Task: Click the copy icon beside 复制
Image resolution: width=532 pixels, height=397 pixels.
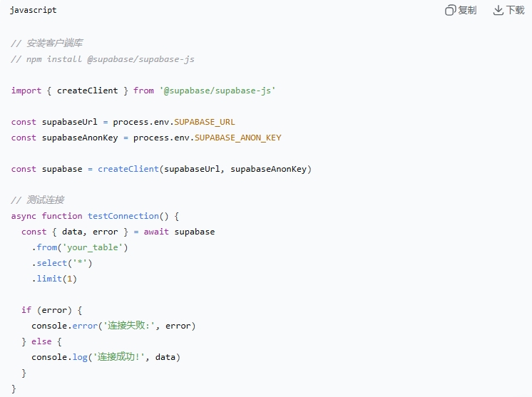Action: 451,11
